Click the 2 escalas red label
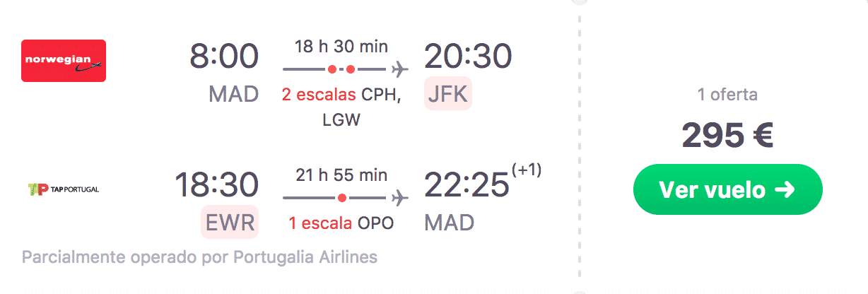This screenshot has height=294, width=868. tap(319, 95)
